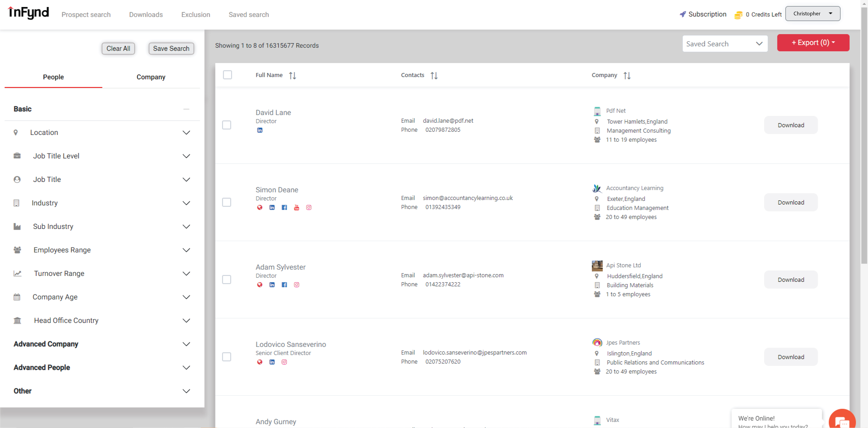Download the Simon Deane record
Viewport: 868px width, 428px height.
[790, 202]
